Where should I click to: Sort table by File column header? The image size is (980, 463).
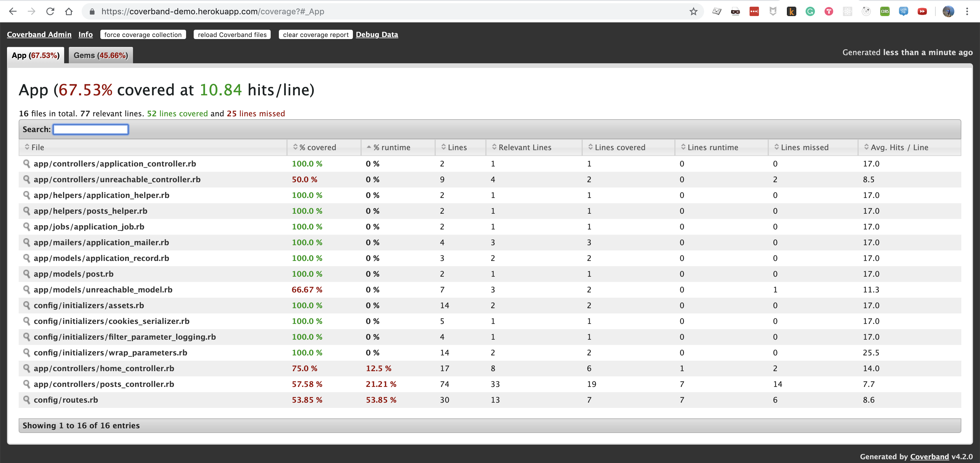[37, 147]
